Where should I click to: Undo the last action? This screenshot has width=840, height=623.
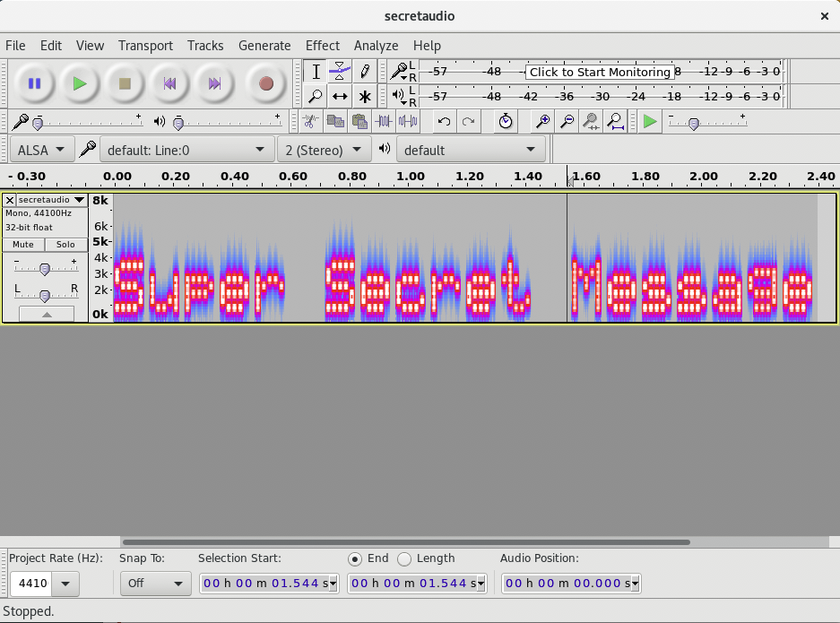[x=444, y=122]
